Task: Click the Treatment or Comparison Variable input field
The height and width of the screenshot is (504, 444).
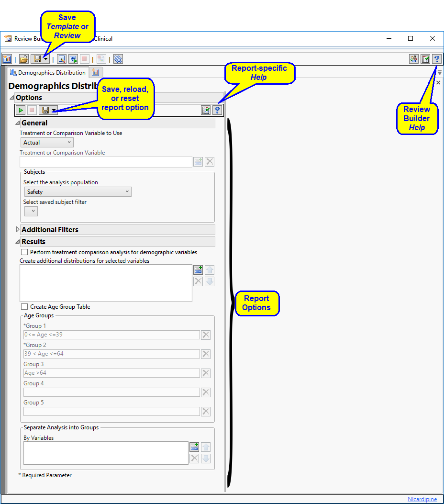Action: [106, 162]
